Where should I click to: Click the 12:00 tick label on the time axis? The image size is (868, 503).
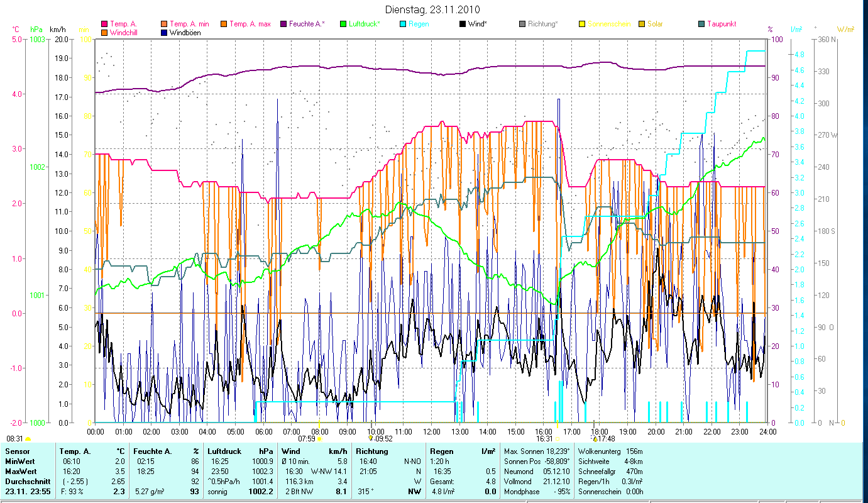(432, 431)
